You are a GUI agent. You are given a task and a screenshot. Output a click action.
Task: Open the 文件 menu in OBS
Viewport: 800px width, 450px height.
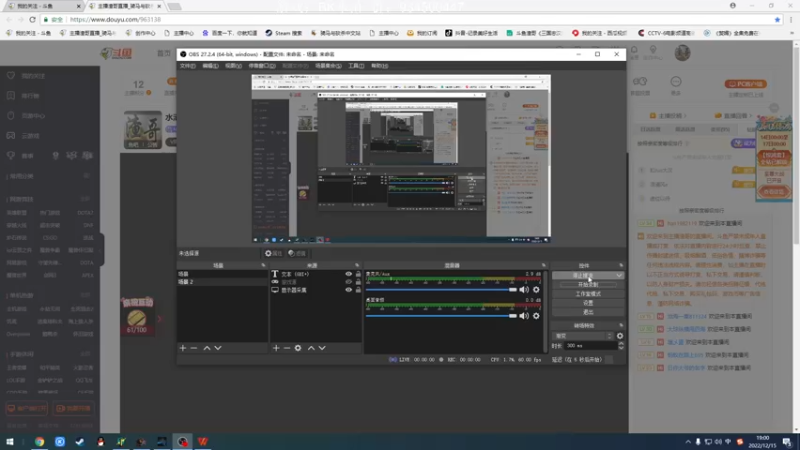[187, 66]
